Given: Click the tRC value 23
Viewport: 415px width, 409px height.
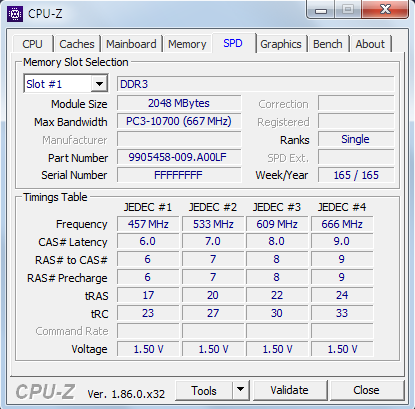Looking at the screenshot, I should click(148, 313).
